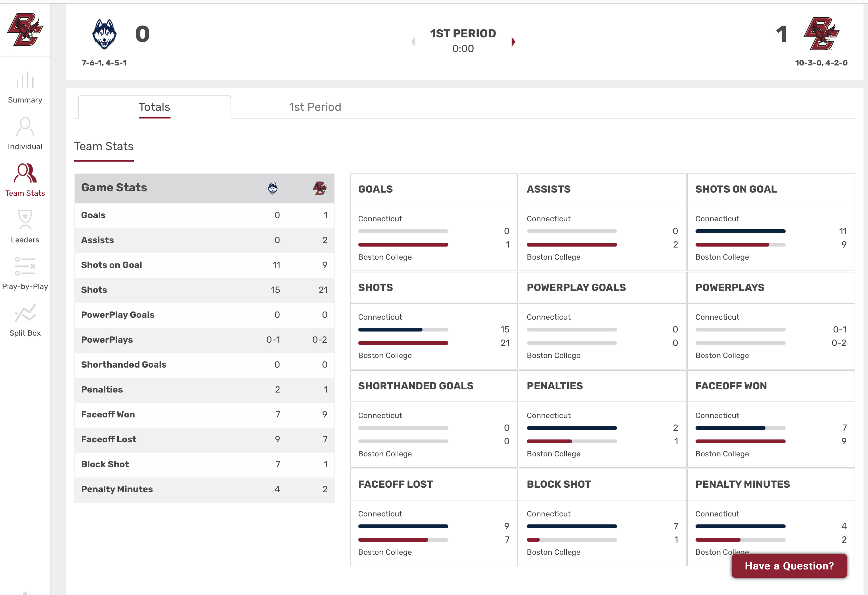Click the POWERPLAYS card heading
The height and width of the screenshot is (595, 868).
point(729,287)
